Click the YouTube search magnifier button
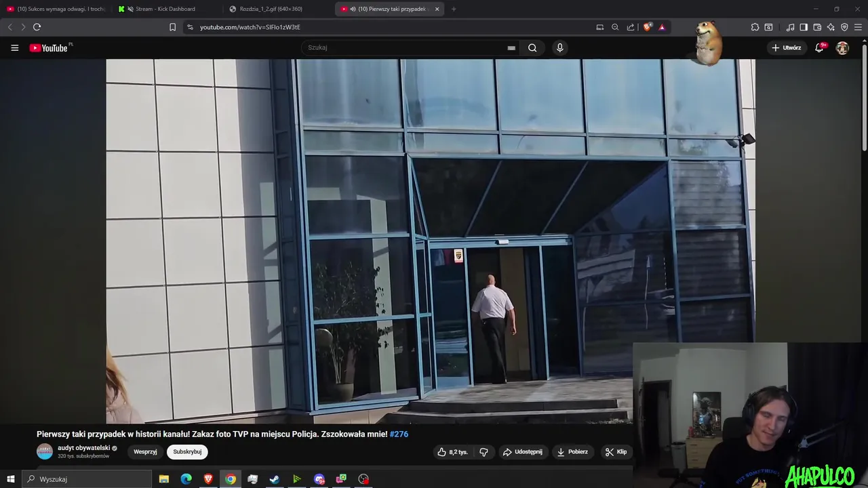Viewport: 868px width, 488px height. (532, 47)
